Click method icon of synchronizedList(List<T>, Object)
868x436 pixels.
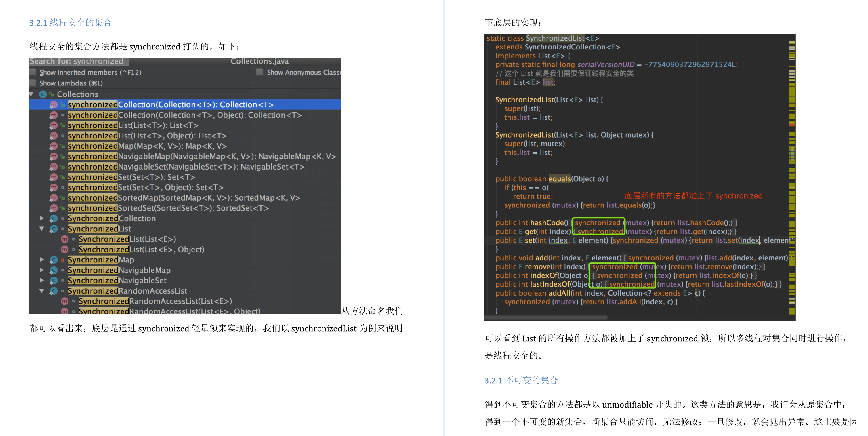click(54, 136)
